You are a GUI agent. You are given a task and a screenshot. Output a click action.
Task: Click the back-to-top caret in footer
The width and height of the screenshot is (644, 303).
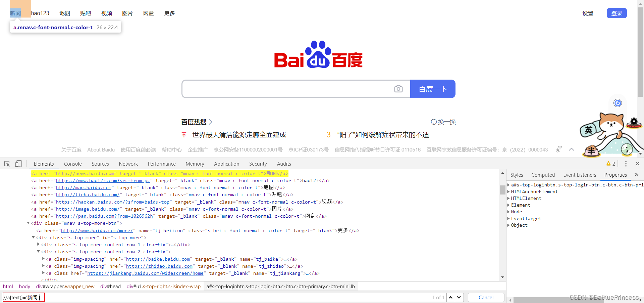pyautogui.click(x=572, y=149)
